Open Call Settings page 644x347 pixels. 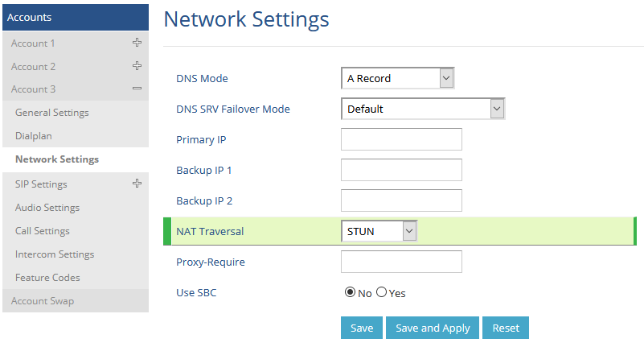(43, 231)
